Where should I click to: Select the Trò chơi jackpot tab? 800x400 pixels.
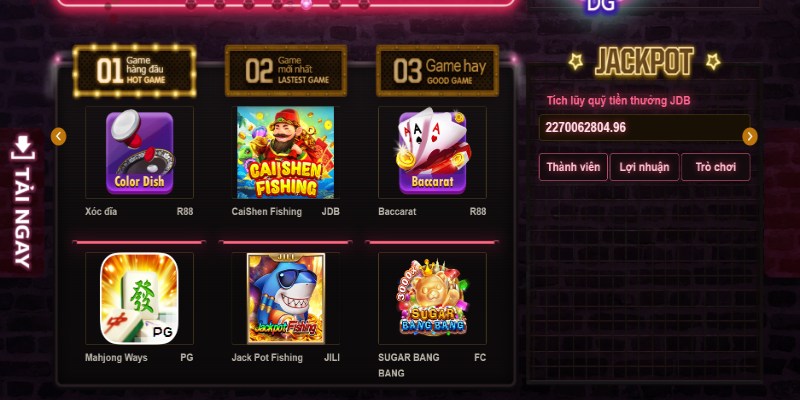[716, 167]
